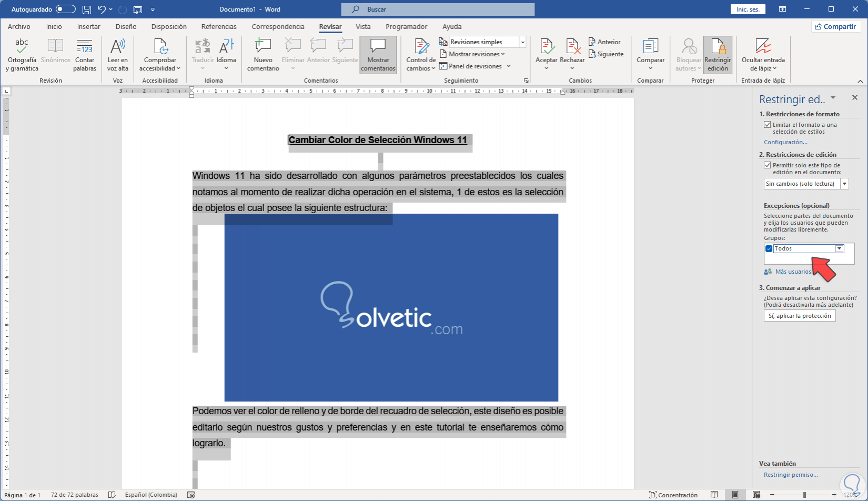
Task: Expand the Todos group dropdown arrow
Action: click(x=840, y=249)
